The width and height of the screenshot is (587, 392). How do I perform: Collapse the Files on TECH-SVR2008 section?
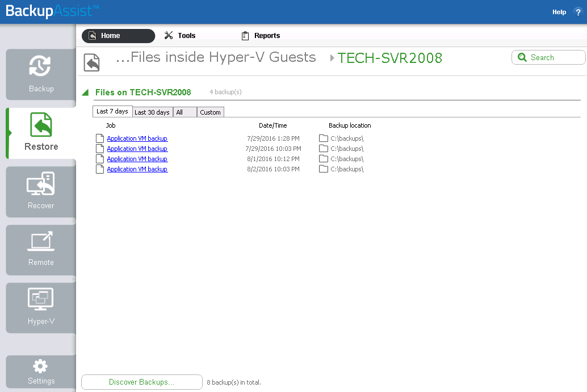[85, 92]
